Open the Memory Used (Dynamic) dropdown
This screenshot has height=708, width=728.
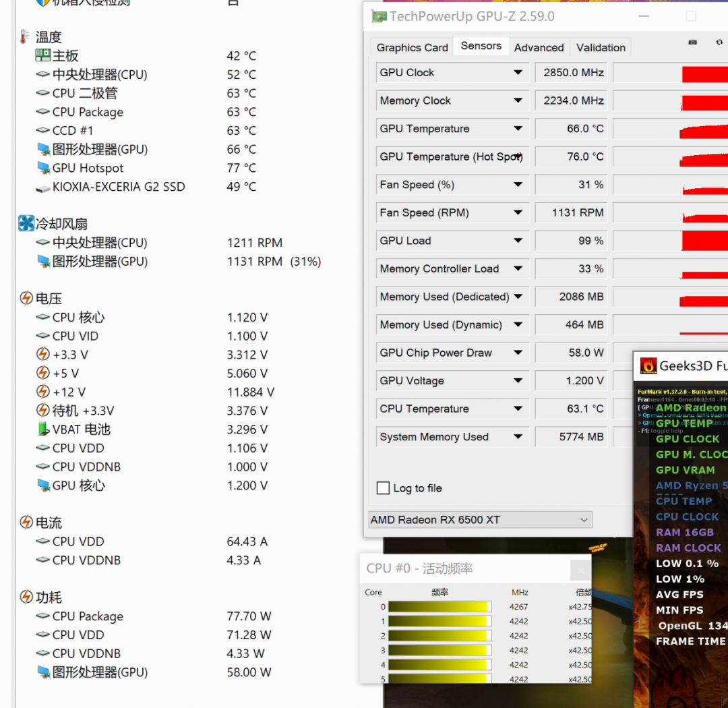point(518,325)
